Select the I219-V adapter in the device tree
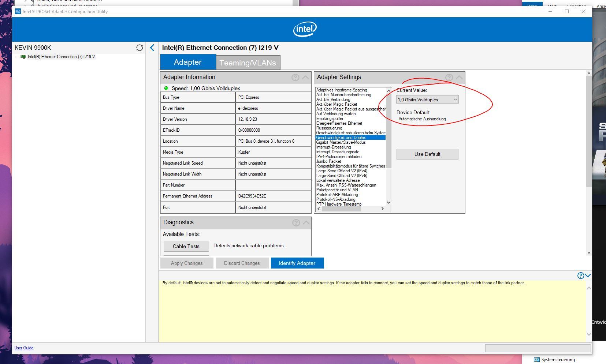The width and height of the screenshot is (606, 364). point(61,57)
